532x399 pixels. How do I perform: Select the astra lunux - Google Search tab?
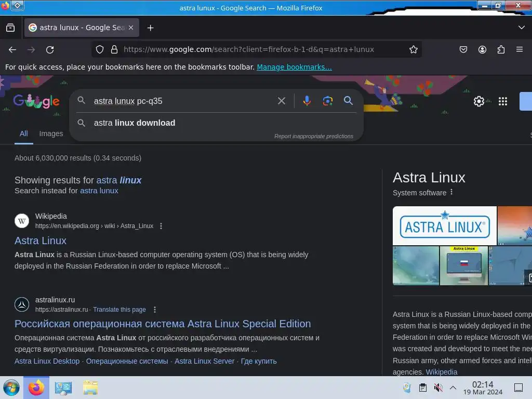pos(82,28)
